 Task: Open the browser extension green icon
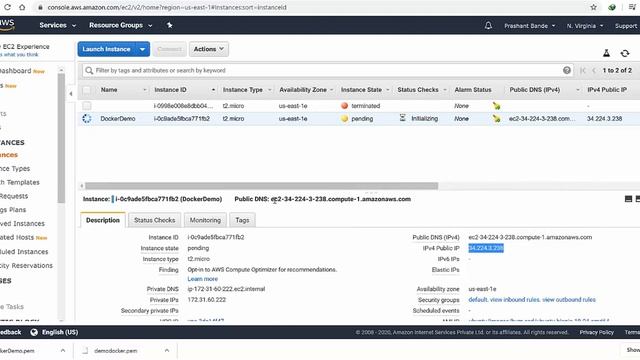pos(612,7)
